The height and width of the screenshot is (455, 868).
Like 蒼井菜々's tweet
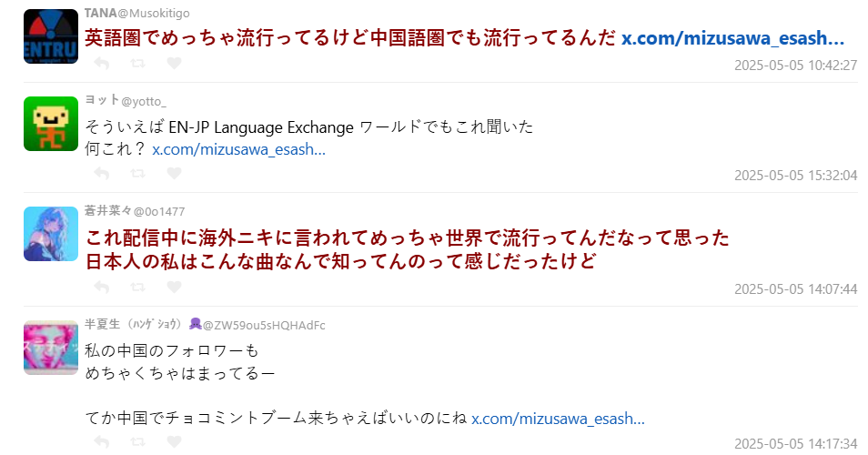175,288
